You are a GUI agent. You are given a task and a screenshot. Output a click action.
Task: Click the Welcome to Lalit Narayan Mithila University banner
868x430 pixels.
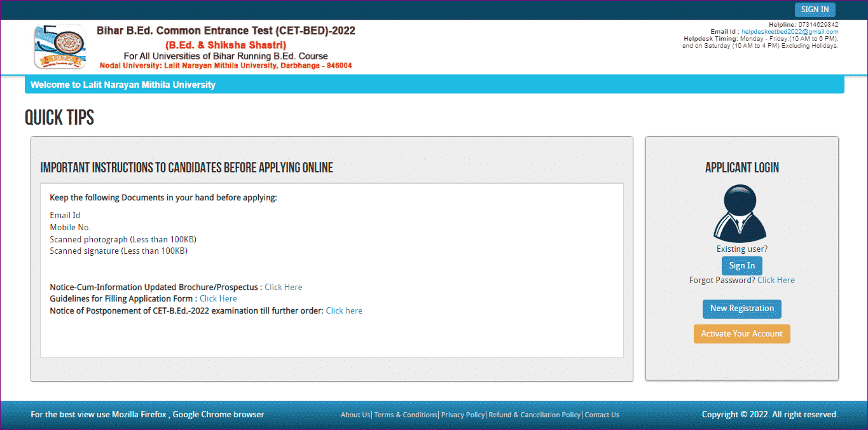(123, 85)
